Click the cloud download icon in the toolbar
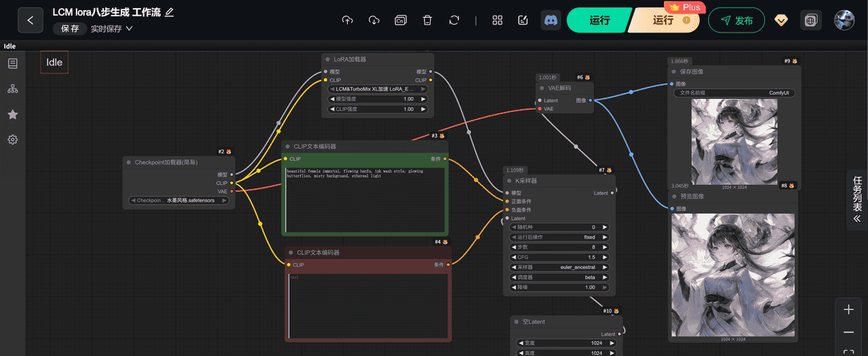Image resolution: width=868 pixels, height=356 pixels. [374, 20]
